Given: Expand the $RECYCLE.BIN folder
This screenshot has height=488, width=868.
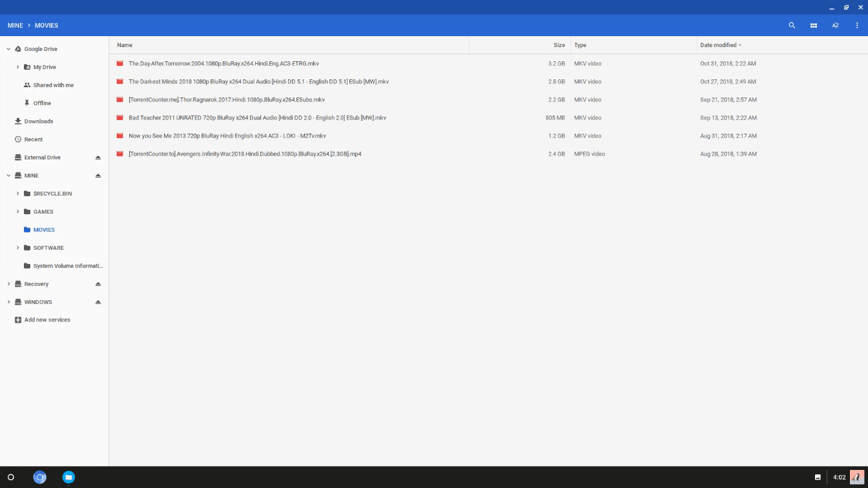Looking at the screenshot, I should point(17,194).
